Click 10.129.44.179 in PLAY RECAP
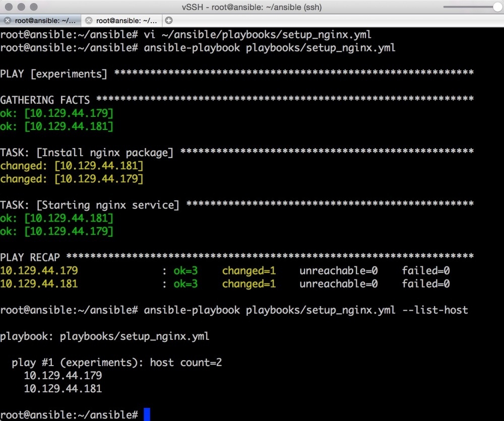The image size is (504, 421). (x=39, y=270)
